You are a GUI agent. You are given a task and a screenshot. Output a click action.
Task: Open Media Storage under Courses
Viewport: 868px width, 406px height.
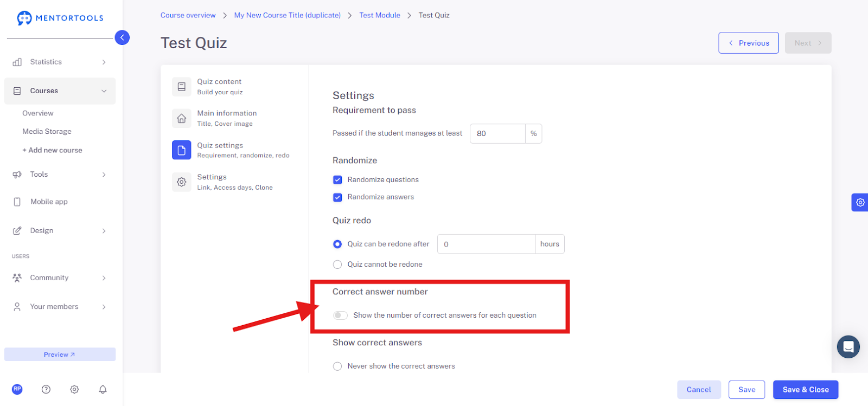coord(47,132)
